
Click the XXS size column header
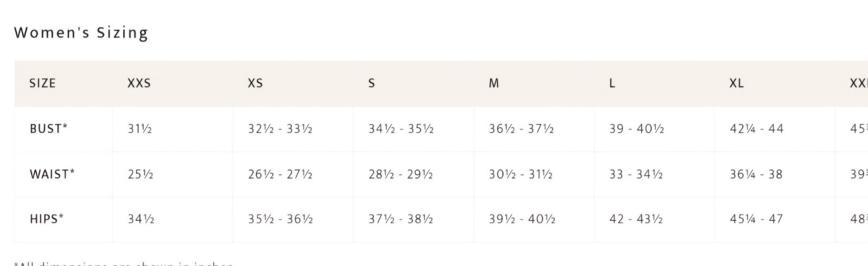[x=139, y=83]
